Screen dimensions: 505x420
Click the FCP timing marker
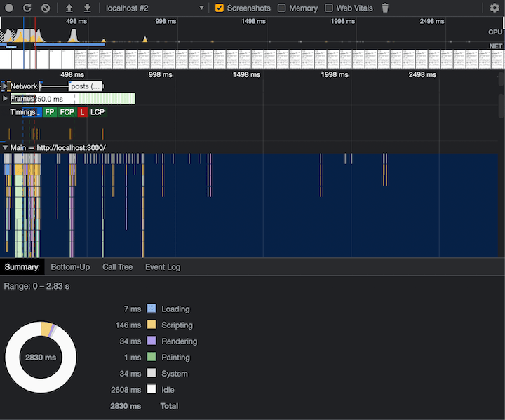pos(67,112)
